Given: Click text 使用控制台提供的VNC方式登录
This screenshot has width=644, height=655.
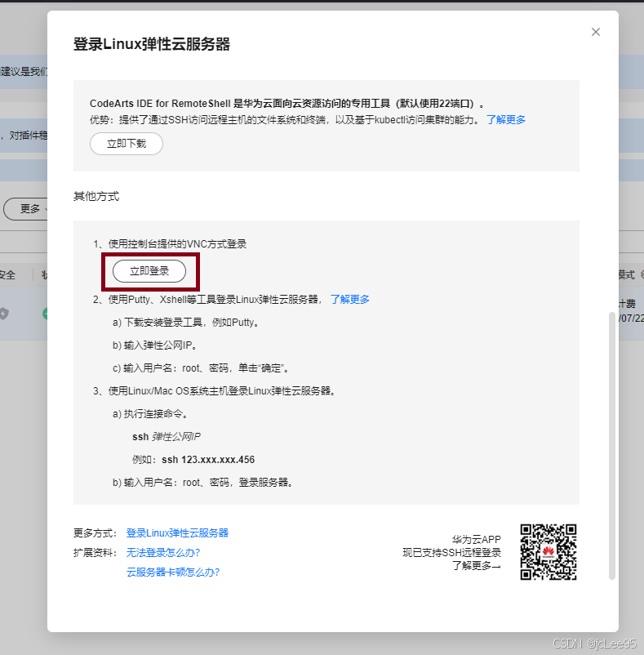Looking at the screenshot, I should coord(177,244).
